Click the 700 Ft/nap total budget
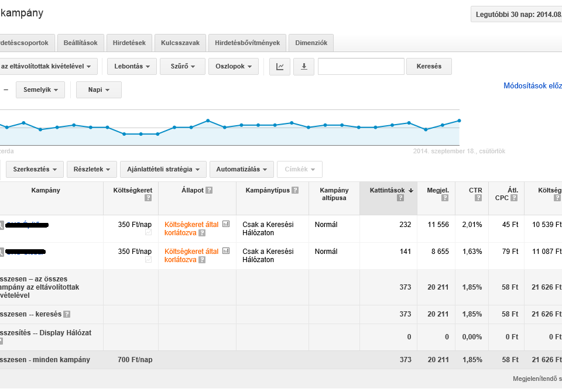The image size is (562, 392). tap(135, 360)
